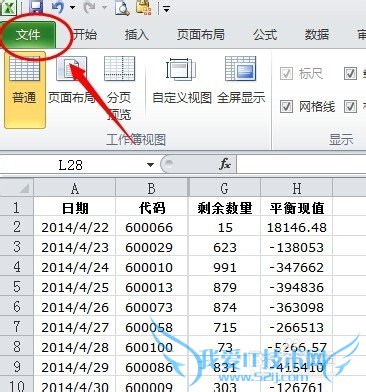This screenshot has height=392, width=366.
Task: Select column B header
Action: (x=152, y=188)
